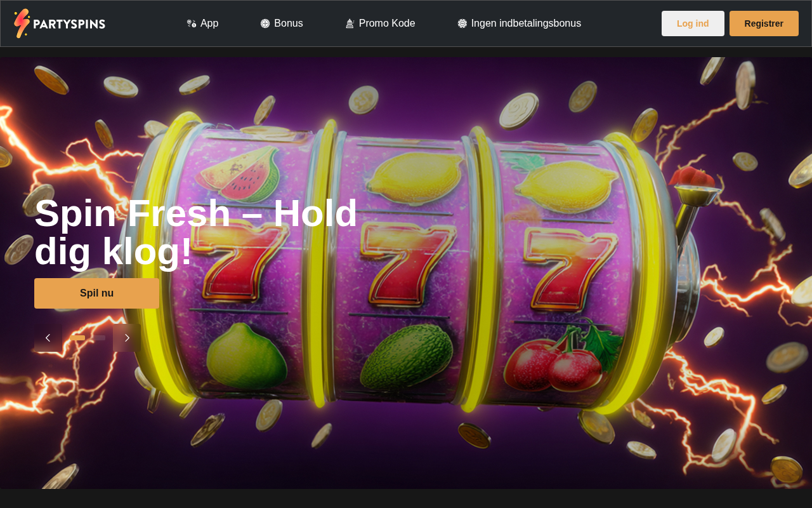Viewport: 812px width, 508px height.
Task: Open the Bonus menu item
Action: (282, 23)
